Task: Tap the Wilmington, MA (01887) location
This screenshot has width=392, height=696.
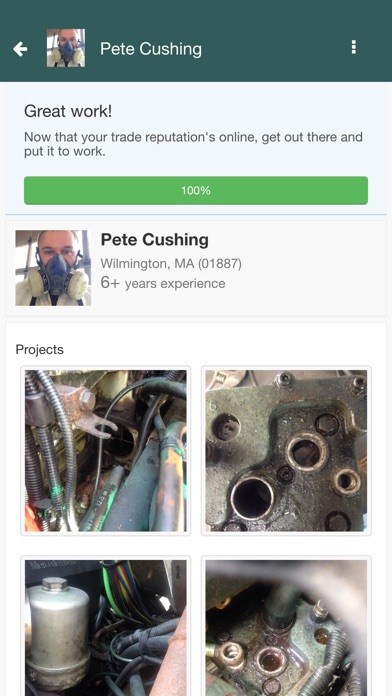Action: coord(171,264)
